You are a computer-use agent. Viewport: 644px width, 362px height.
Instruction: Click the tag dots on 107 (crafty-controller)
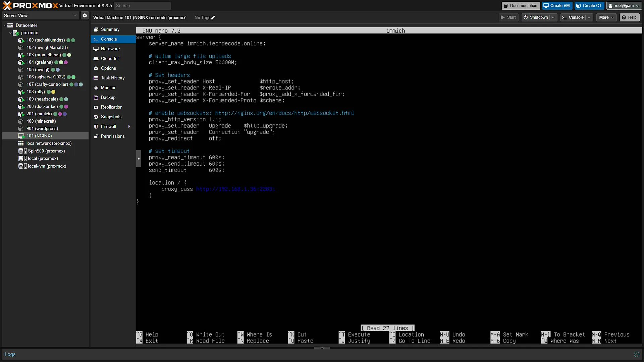pos(76,84)
